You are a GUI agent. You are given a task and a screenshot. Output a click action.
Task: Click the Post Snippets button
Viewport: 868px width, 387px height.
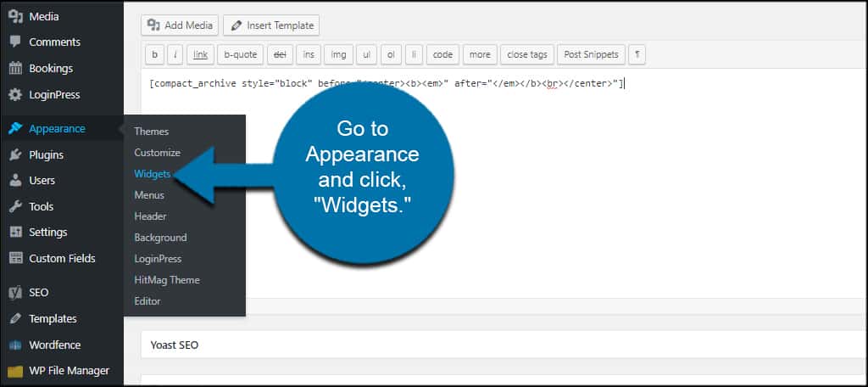point(591,54)
